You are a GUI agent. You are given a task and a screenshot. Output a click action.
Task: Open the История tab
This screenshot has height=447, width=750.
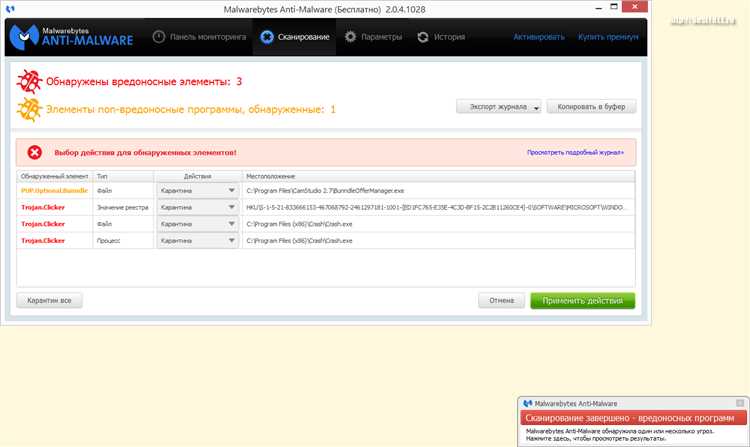click(441, 37)
